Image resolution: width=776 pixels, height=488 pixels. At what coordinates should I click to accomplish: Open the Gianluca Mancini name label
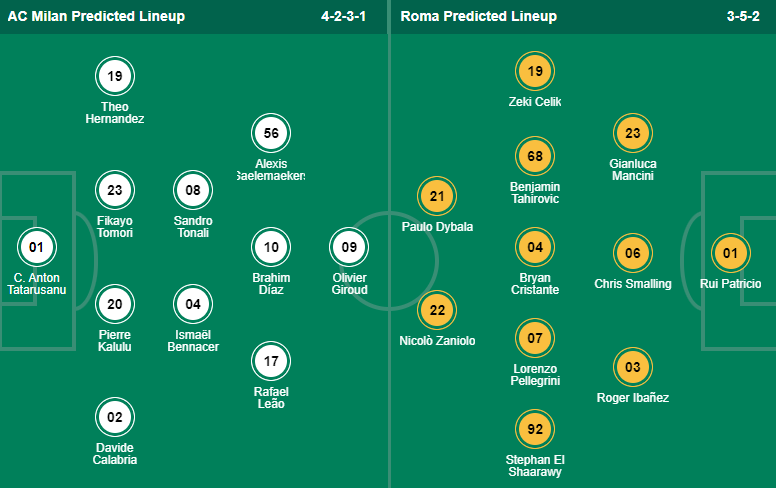[632, 170]
